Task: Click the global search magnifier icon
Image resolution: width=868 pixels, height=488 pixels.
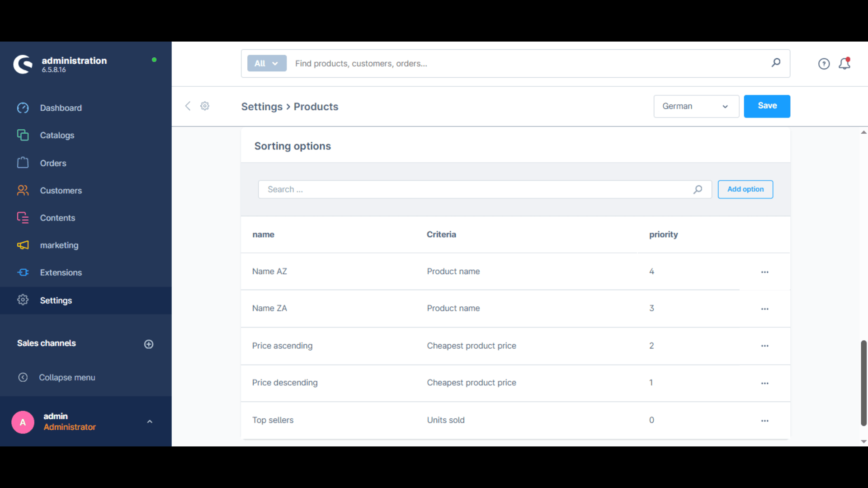Action: 776,63
